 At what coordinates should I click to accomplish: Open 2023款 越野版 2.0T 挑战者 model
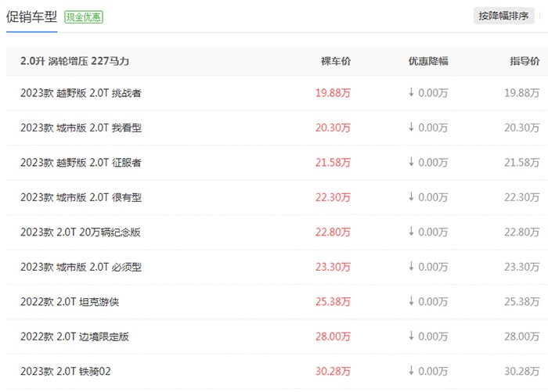tap(81, 93)
